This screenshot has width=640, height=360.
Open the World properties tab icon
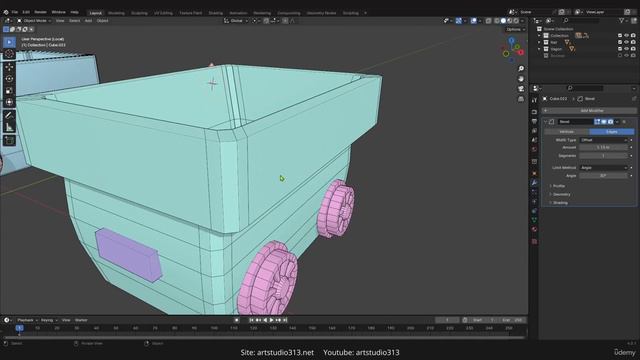click(534, 149)
